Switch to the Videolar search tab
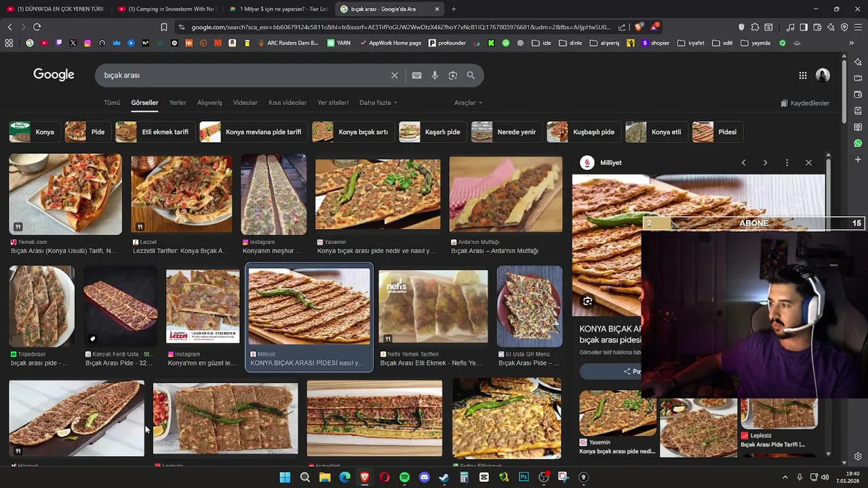 (245, 103)
